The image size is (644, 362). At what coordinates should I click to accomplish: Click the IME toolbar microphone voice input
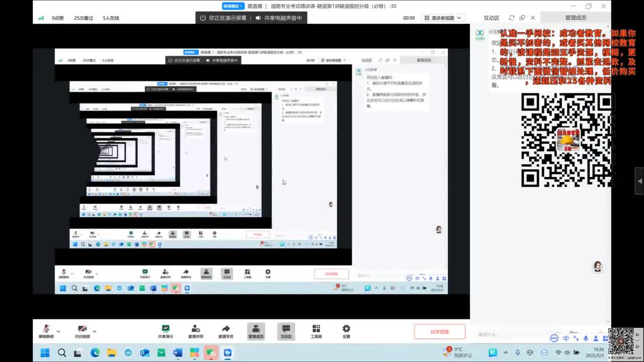(585, 338)
